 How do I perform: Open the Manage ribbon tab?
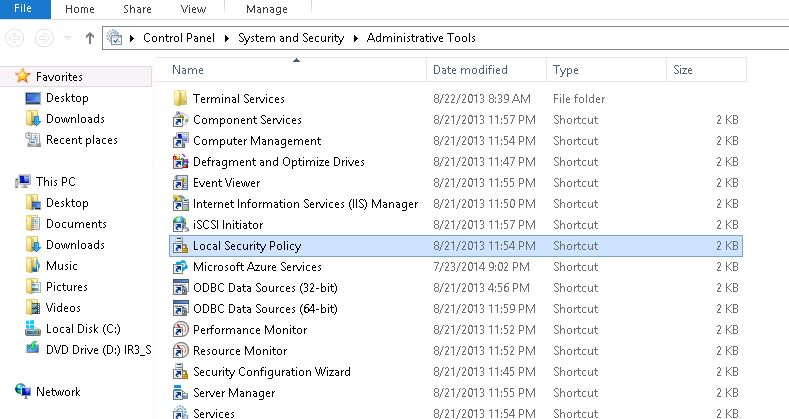[266, 9]
